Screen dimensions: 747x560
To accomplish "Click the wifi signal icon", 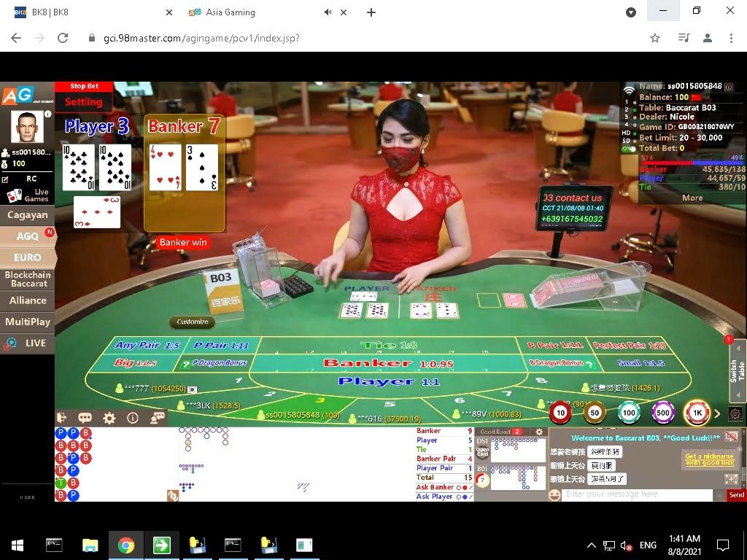I will (630, 90).
